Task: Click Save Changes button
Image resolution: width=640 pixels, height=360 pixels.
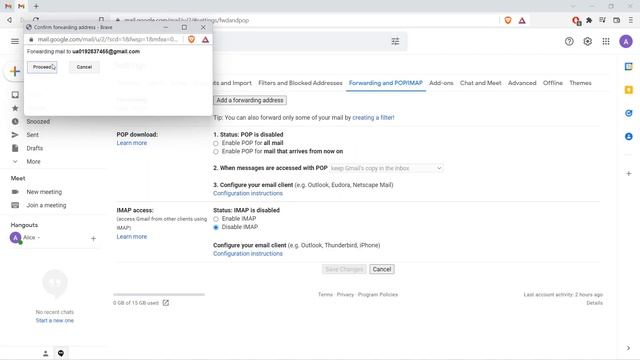Action: click(344, 269)
